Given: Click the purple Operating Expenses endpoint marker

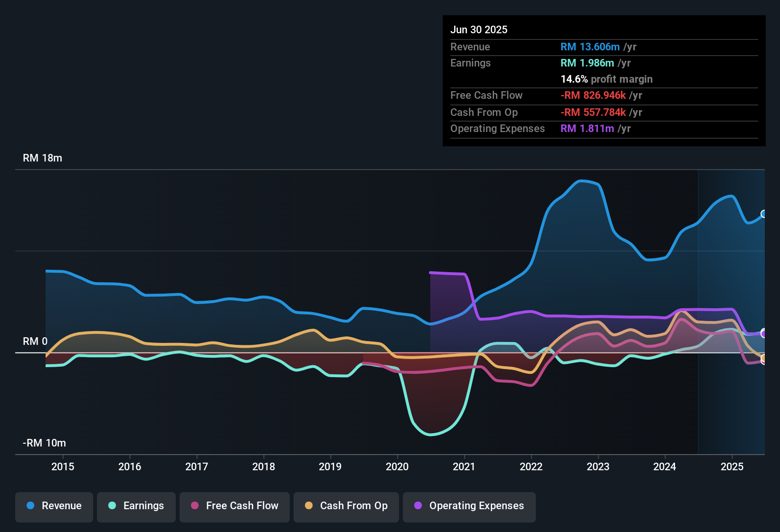Looking at the screenshot, I should tap(764, 333).
